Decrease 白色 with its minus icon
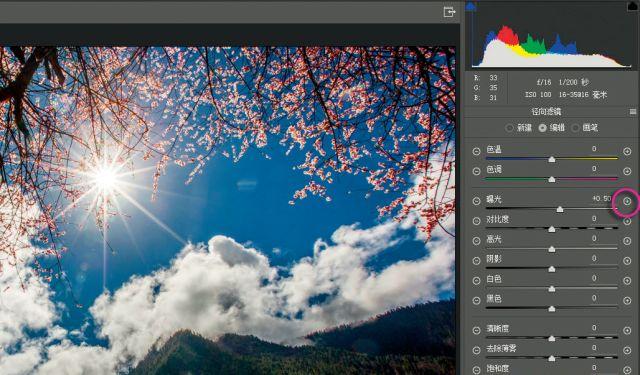640x375 pixels. click(476, 281)
